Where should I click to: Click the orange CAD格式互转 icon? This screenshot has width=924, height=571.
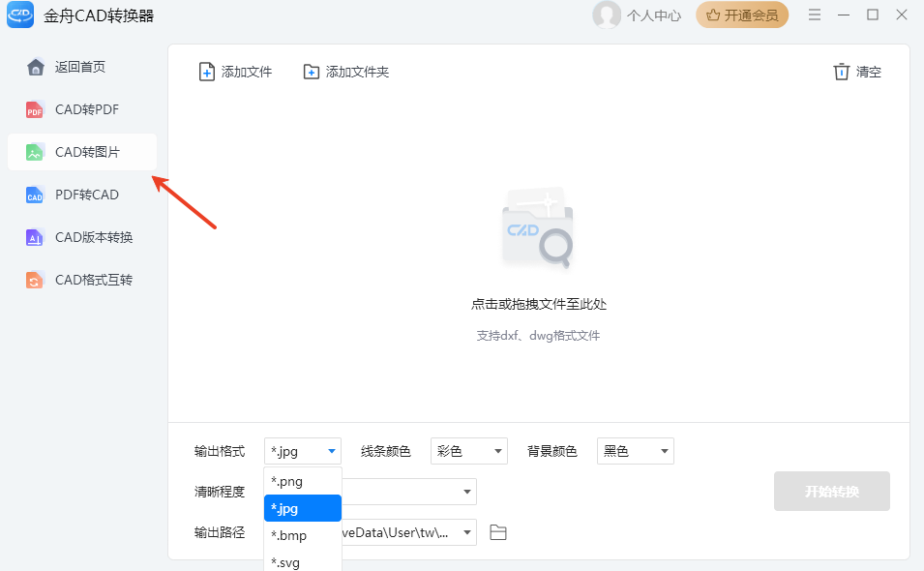[x=35, y=280]
